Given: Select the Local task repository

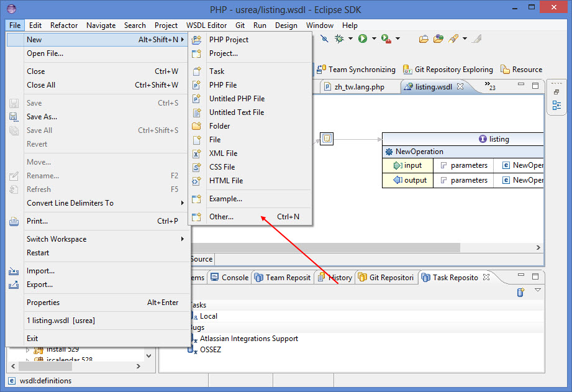Looking at the screenshot, I should click(x=208, y=316).
